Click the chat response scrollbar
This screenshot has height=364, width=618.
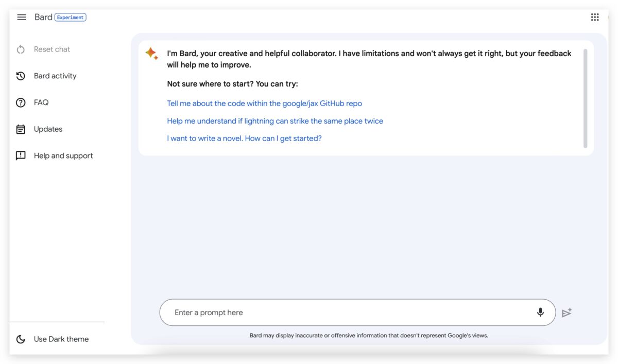pyautogui.click(x=585, y=98)
